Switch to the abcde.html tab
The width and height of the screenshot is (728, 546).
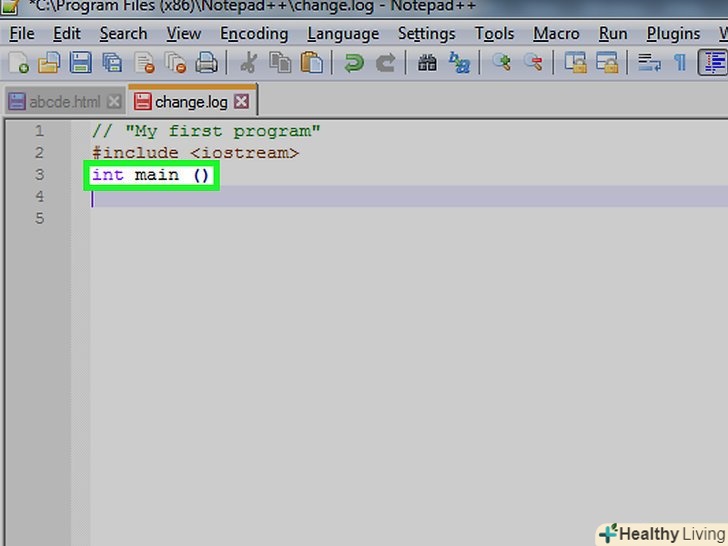pos(65,102)
